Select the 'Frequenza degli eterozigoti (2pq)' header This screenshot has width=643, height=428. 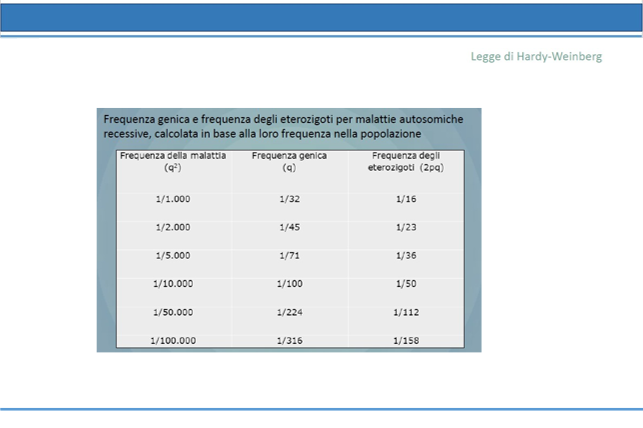point(406,162)
